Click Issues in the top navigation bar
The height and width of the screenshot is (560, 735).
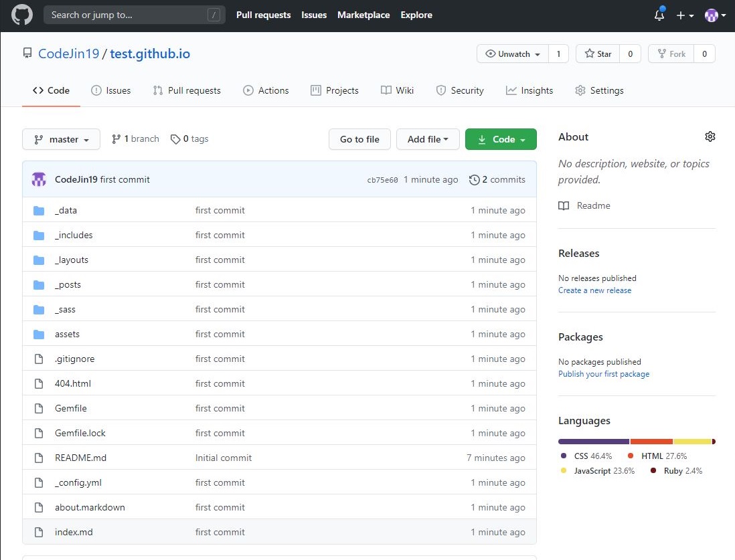(314, 15)
